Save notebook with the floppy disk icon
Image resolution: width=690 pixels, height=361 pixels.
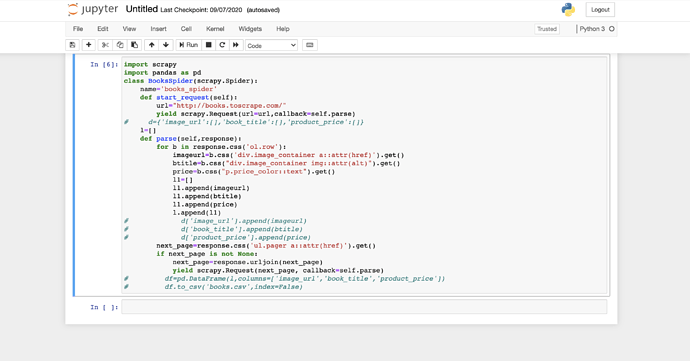[x=73, y=45]
